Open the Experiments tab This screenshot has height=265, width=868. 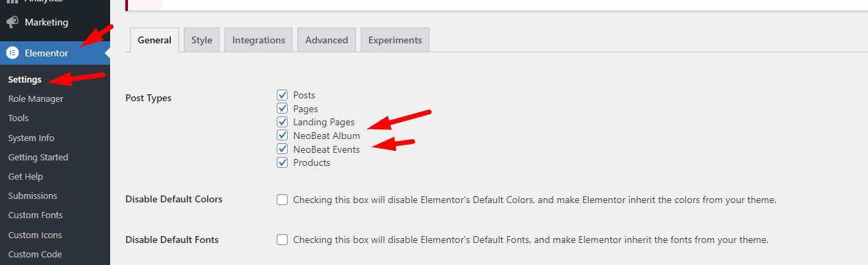coord(395,40)
